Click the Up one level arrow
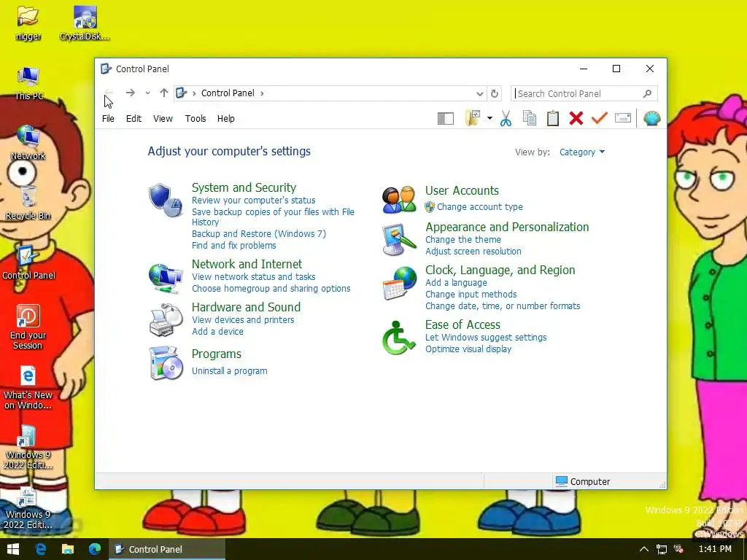The image size is (747, 560). 164,93
